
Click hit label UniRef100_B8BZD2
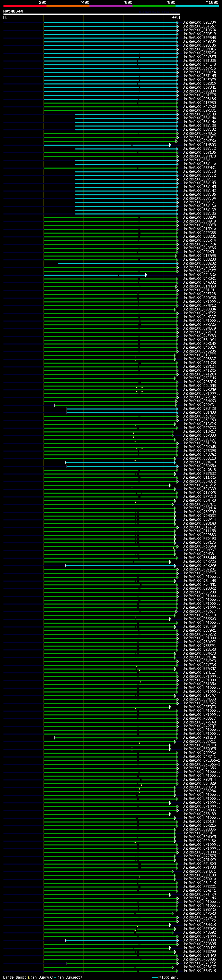coord(199,263)
